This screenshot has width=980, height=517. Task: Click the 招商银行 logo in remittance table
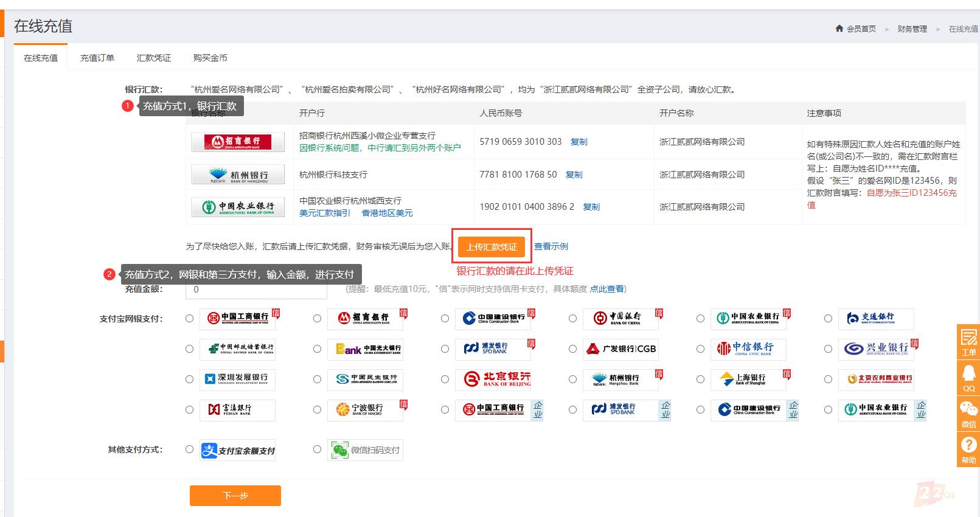[238, 142]
